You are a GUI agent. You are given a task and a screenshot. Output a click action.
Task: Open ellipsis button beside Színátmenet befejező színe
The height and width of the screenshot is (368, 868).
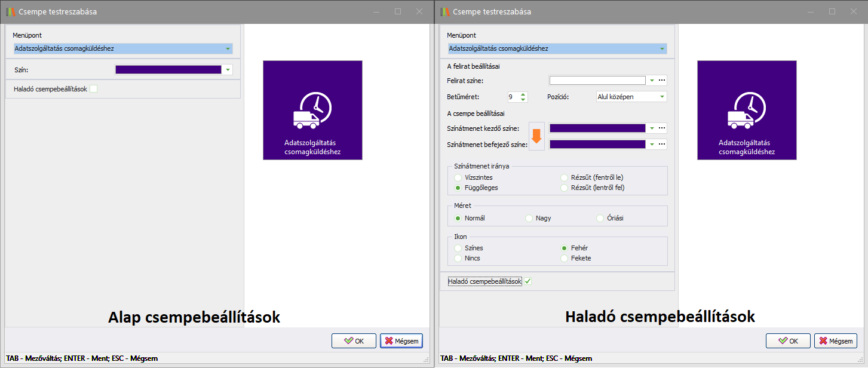(x=662, y=145)
